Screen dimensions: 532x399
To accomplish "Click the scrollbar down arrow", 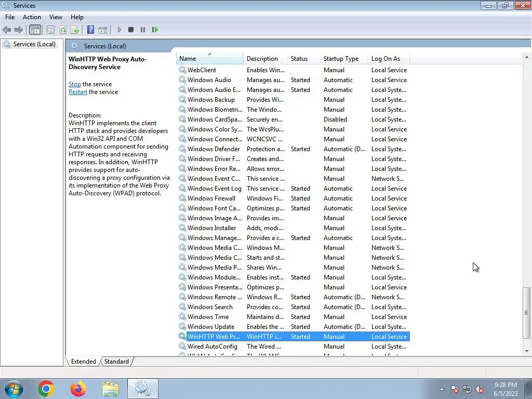I will [x=527, y=351].
